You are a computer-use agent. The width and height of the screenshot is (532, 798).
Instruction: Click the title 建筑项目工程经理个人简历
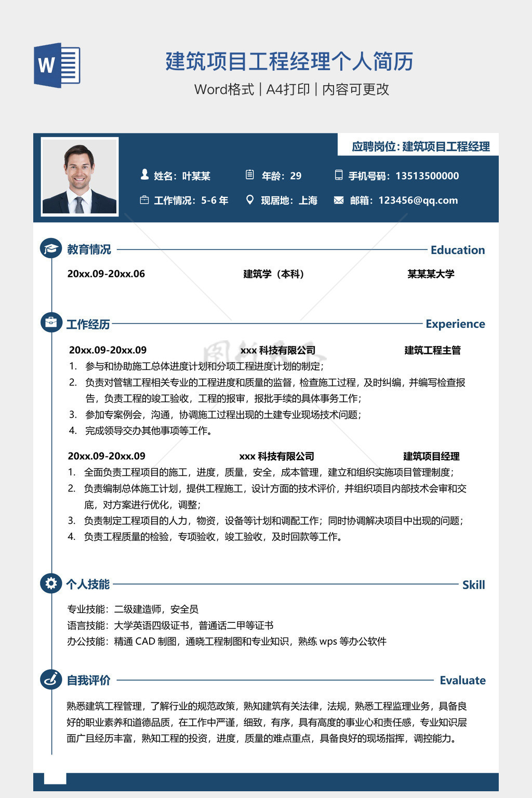289,61
